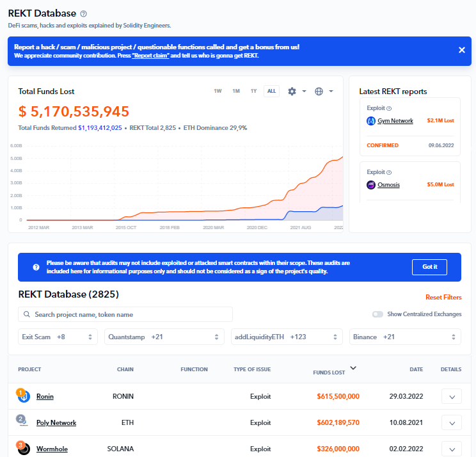Screen dimensions: 476x457
Task: Click the $326,000,000 funds lost amount
Action: [x=338, y=449]
